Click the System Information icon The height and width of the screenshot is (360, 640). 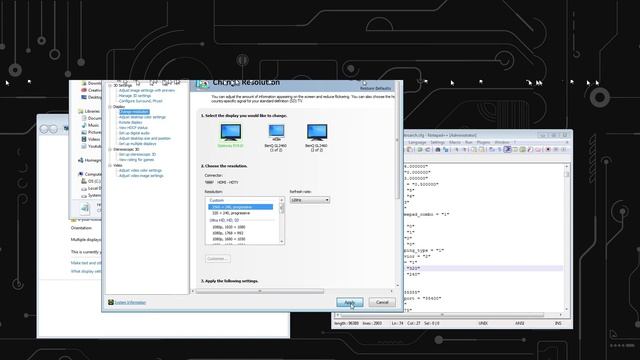pos(111,302)
